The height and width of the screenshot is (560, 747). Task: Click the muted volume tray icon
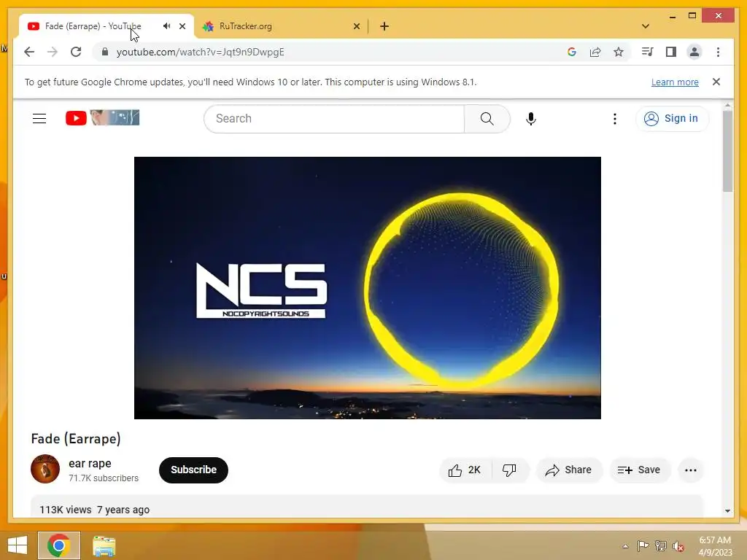pos(678,547)
